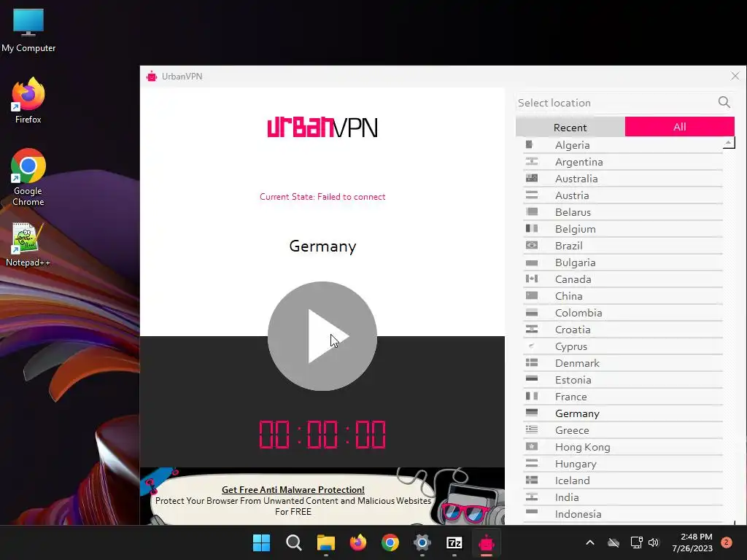Select Algeria from the location list
The height and width of the screenshot is (560, 747).
pyautogui.click(x=623, y=145)
